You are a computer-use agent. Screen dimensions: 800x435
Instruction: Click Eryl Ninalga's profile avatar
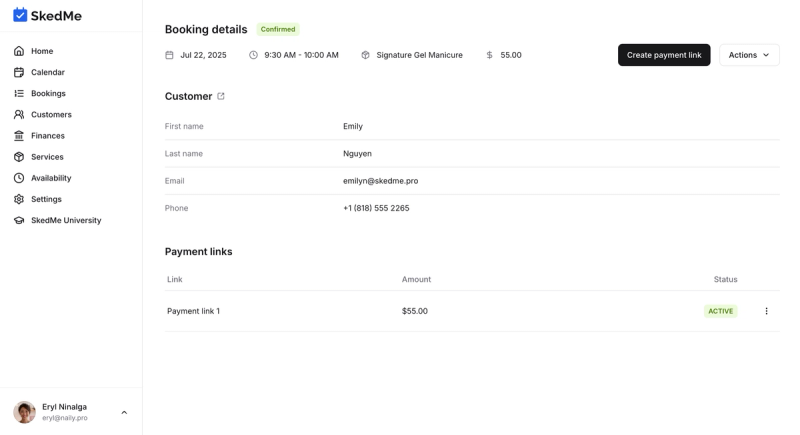click(24, 412)
